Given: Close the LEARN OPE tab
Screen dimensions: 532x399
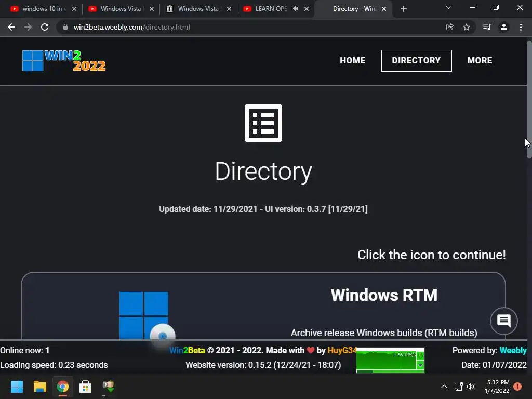Looking at the screenshot, I should click(307, 9).
